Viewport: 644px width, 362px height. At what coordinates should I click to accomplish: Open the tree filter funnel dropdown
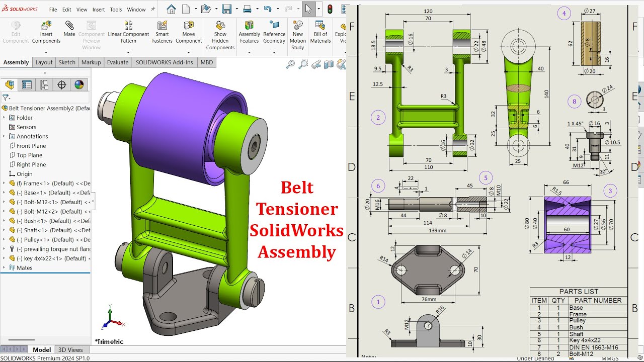point(7,98)
